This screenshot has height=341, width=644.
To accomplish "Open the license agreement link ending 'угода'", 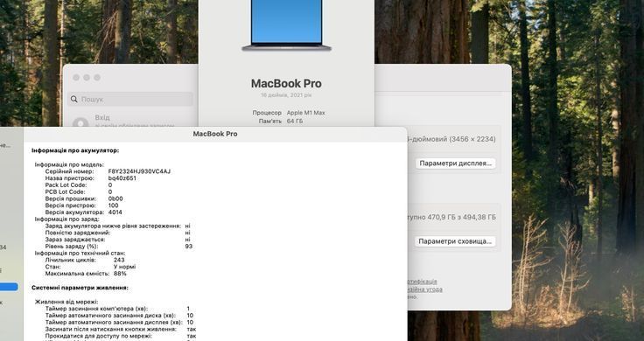I will click(x=425, y=289).
